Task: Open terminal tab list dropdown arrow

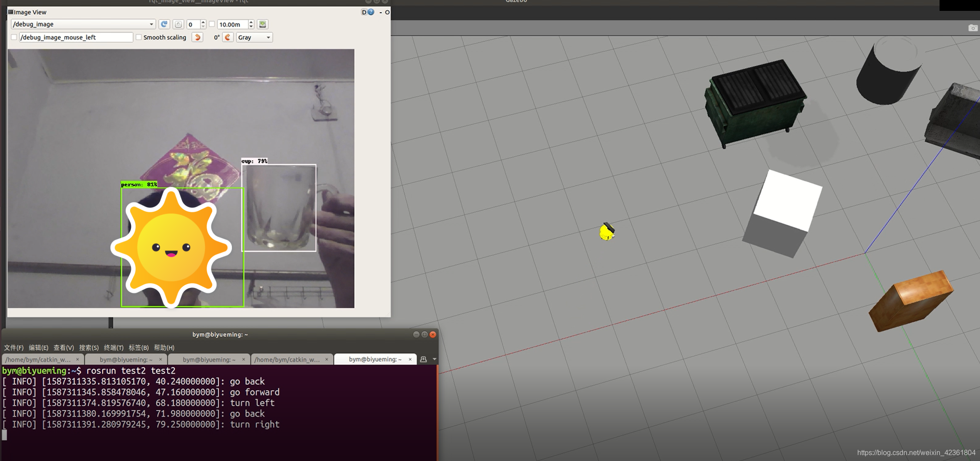Action: 434,359
